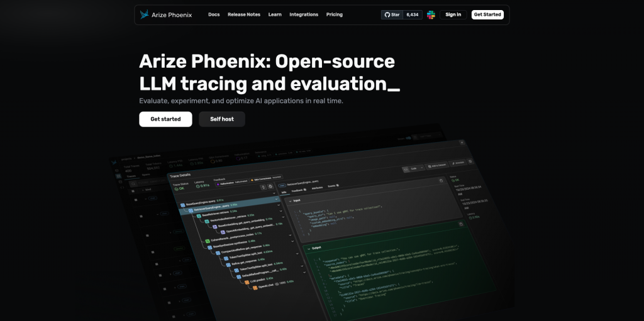This screenshot has width=644, height=321.
Task: Click the green CohereRerank span icon
Action: 208,241
